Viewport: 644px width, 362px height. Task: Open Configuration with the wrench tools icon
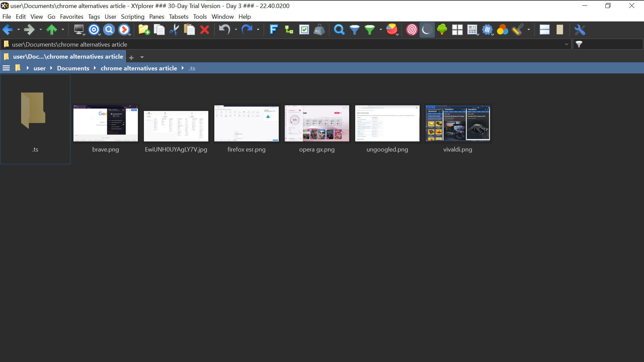click(580, 30)
